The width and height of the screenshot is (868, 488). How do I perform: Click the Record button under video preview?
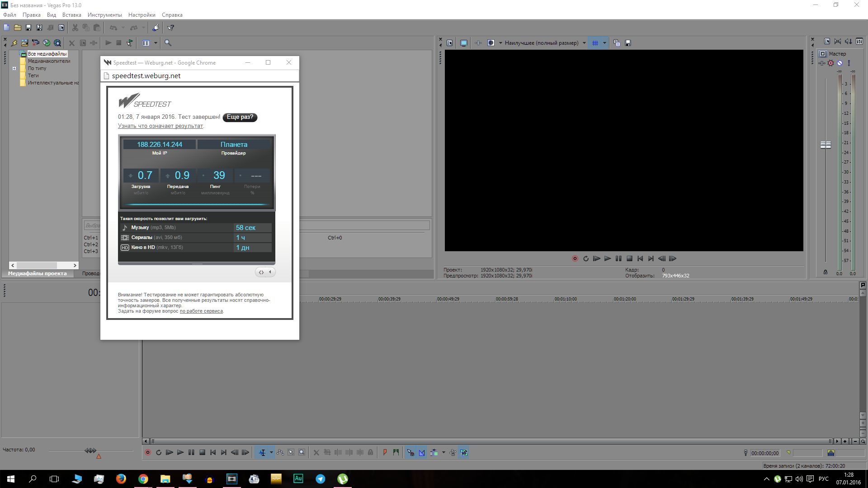pyautogui.click(x=575, y=258)
